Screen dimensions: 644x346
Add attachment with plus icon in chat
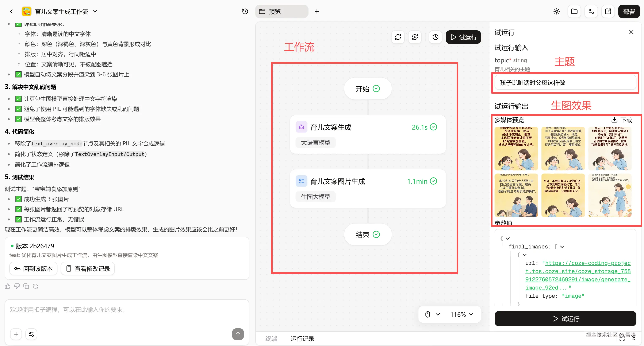16,334
